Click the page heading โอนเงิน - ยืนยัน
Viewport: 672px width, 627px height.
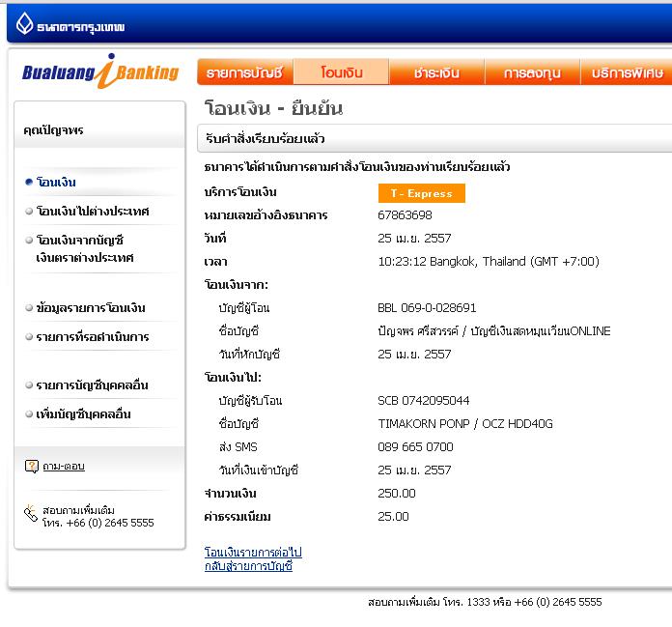pos(273,107)
